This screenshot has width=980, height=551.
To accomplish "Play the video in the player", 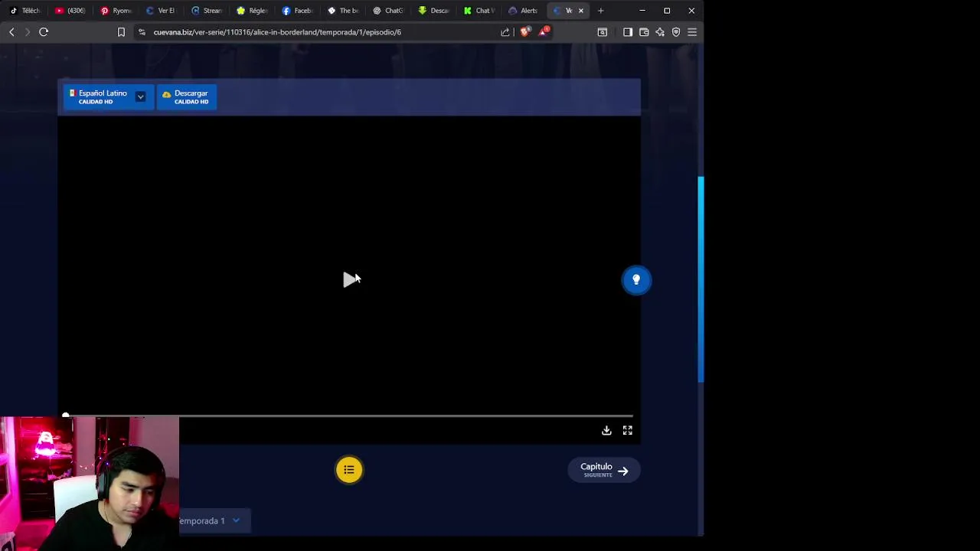I will pyautogui.click(x=350, y=279).
